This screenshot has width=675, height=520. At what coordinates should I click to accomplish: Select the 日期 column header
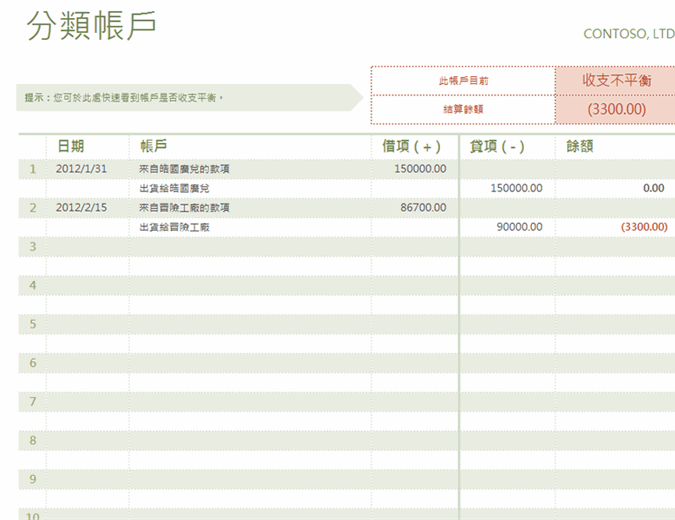70,146
